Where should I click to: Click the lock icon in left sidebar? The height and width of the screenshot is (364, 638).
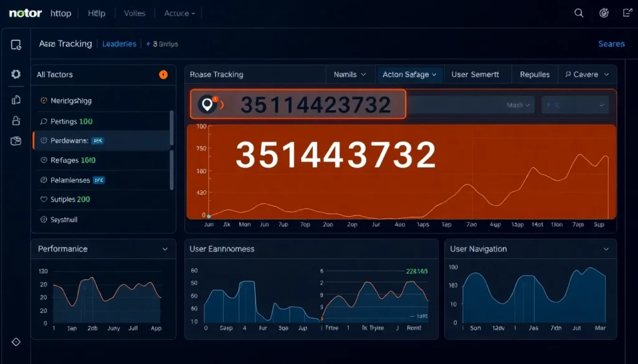click(16, 120)
